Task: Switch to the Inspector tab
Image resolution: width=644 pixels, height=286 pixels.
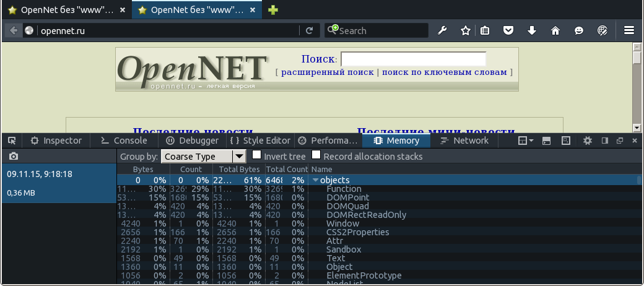Action: tap(56, 141)
